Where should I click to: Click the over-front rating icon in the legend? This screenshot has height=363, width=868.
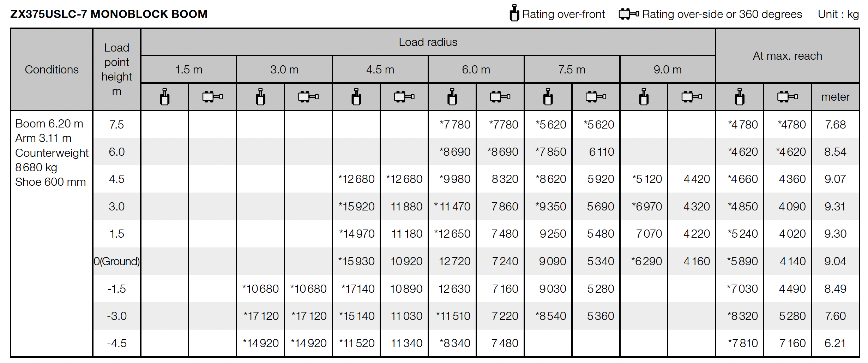[514, 13]
